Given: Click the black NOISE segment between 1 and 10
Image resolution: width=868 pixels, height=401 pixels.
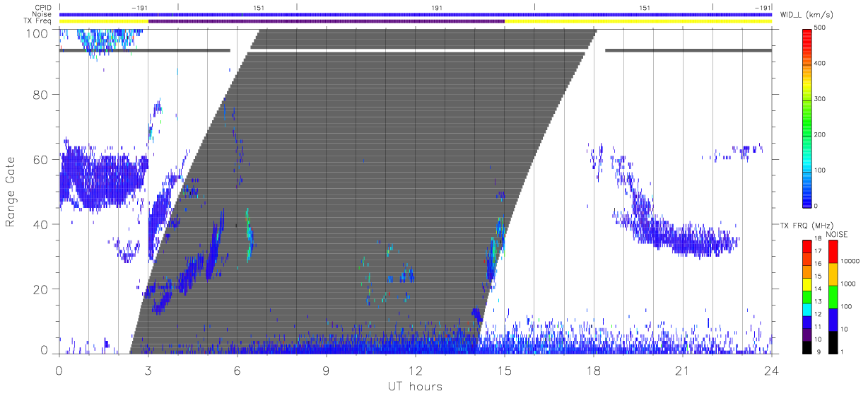Looking at the screenshot, I should pos(833,342).
